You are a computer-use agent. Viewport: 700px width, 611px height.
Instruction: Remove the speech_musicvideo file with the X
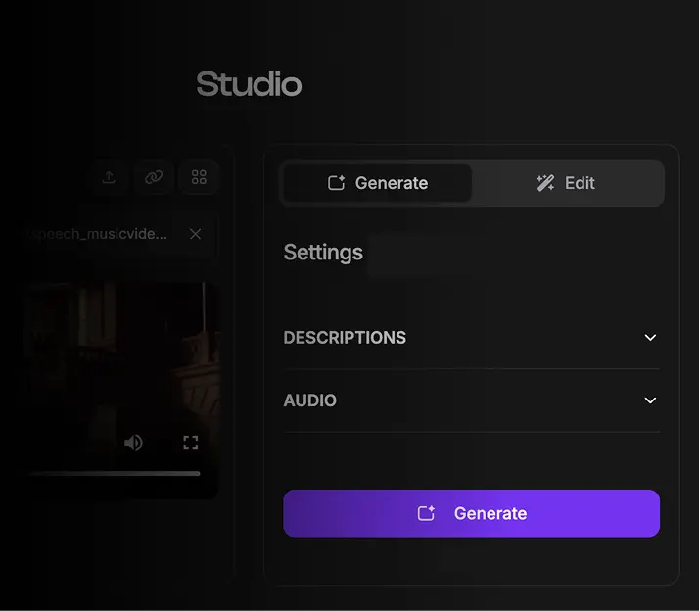pyautogui.click(x=195, y=234)
